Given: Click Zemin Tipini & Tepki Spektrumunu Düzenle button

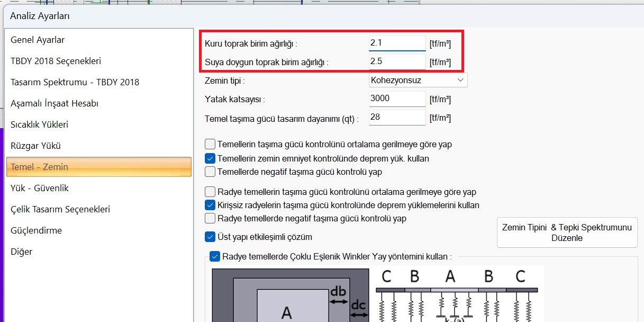Looking at the screenshot, I should [567, 232].
